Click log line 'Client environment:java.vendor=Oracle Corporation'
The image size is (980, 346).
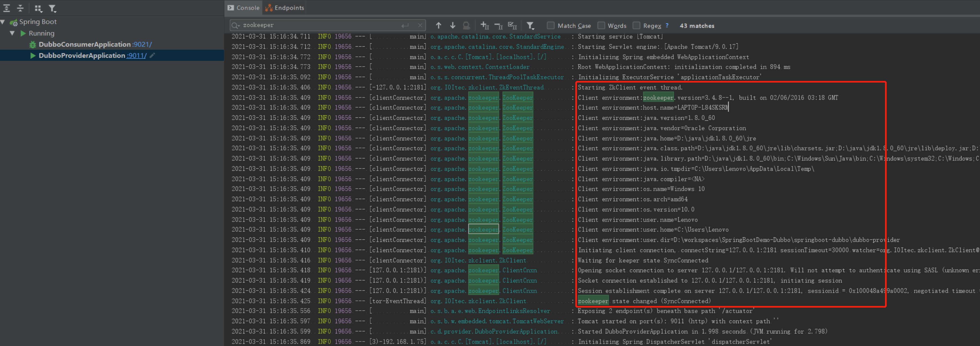(661, 128)
